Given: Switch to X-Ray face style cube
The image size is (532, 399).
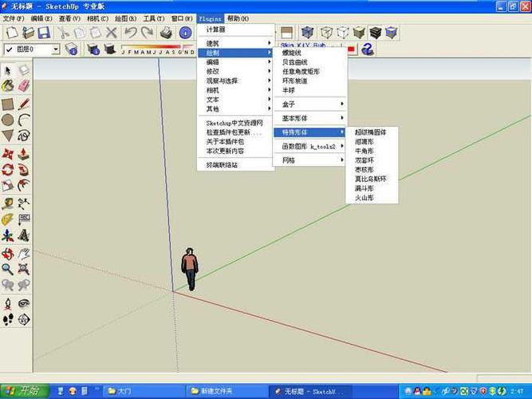Looking at the screenshot, I should (x=307, y=33).
